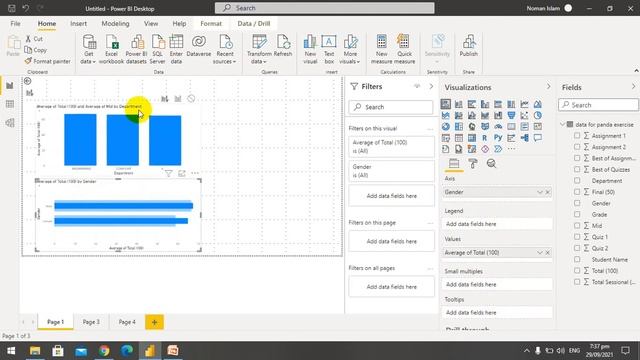Screen dimensions: 640x360
Task: Create a New measure
Action: point(382,49)
